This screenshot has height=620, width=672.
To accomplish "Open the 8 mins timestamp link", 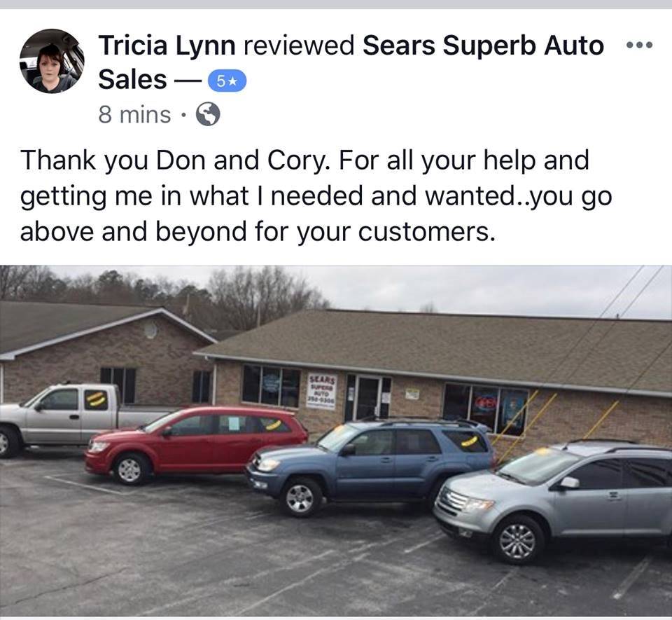I will point(134,114).
